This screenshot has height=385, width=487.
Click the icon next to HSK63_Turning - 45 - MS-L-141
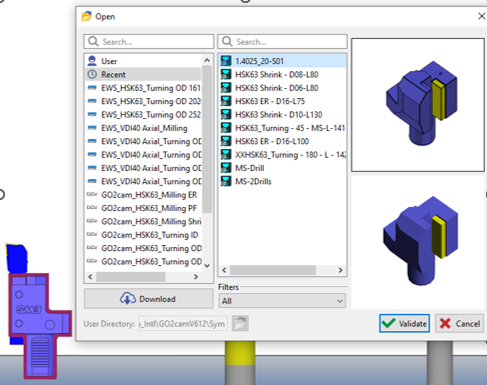pyautogui.click(x=226, y=128)
